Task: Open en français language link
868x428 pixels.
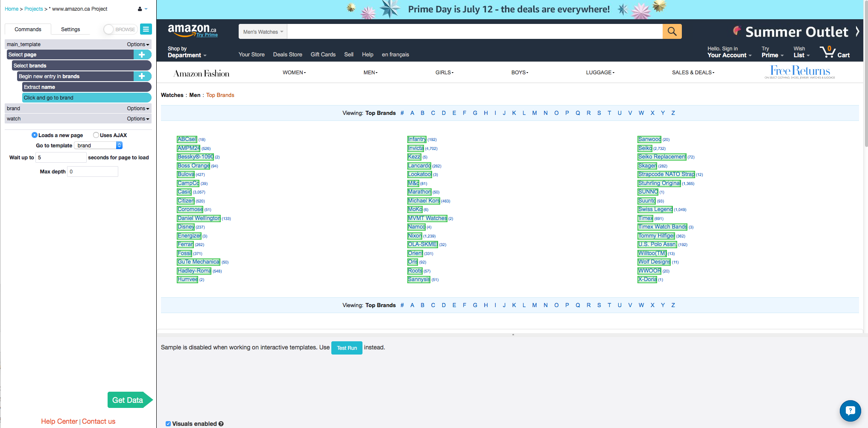Action: [395, 55]
